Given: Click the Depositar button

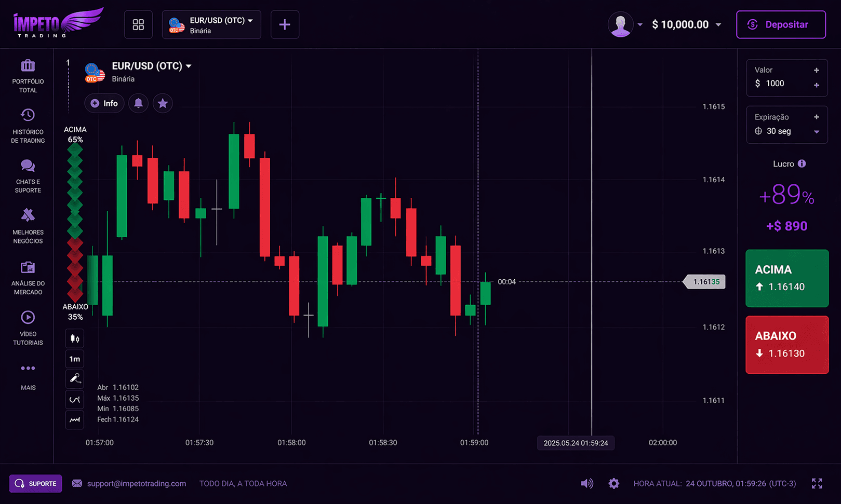Looking at the screenshot, I should pos(781,24).
